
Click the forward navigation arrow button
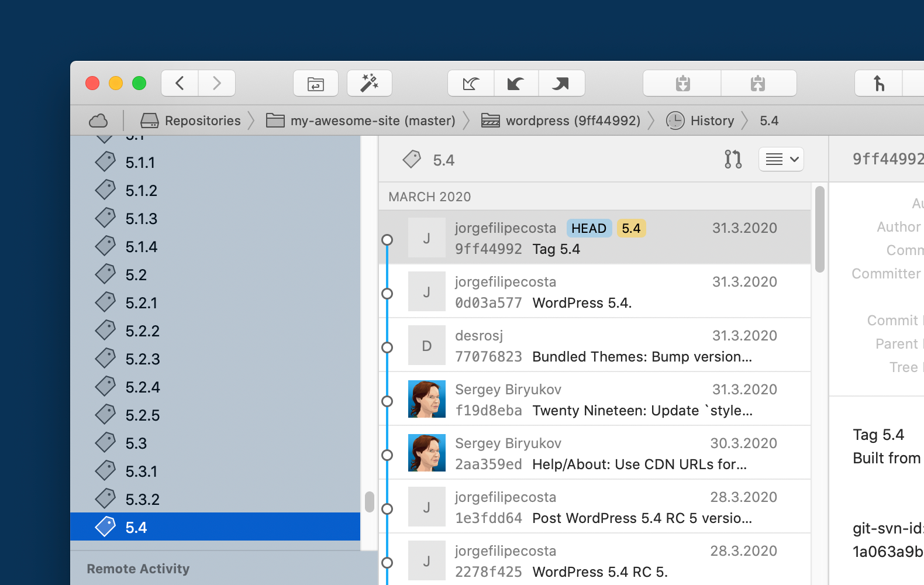point(216,83)
